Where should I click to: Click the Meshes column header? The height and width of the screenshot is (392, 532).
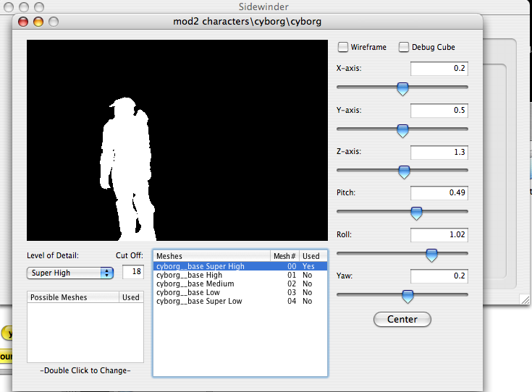[x=212, y=256]
